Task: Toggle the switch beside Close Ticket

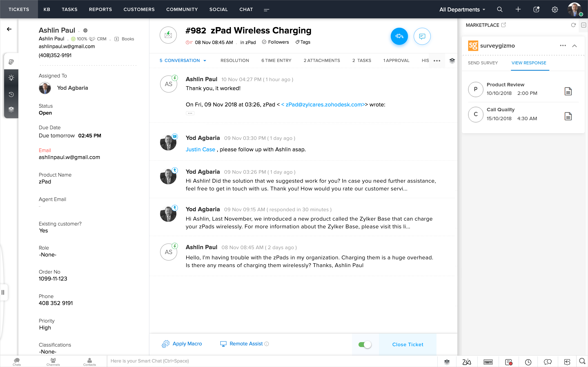Action: click(365, 344)
